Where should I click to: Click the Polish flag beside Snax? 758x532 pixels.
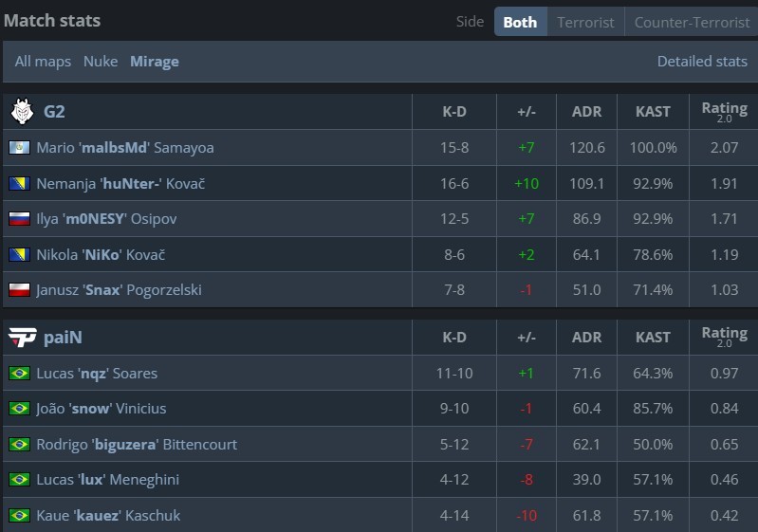(x=19, y=290)
